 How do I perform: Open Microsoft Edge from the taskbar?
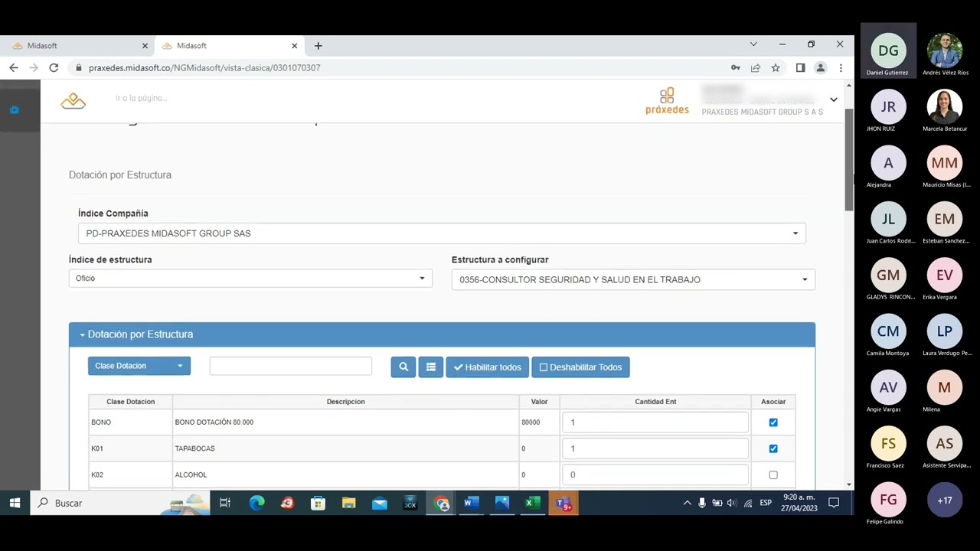256,503
